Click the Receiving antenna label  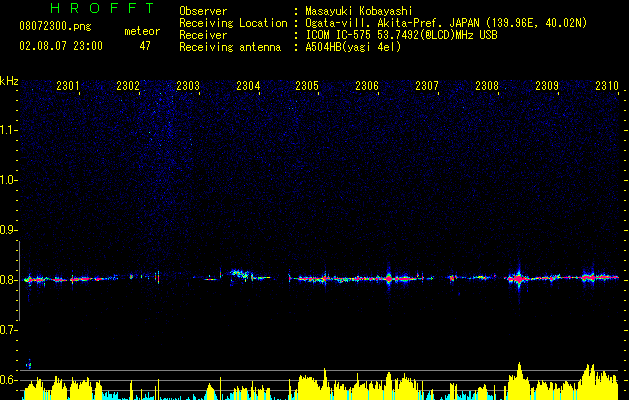coord(230,47)
